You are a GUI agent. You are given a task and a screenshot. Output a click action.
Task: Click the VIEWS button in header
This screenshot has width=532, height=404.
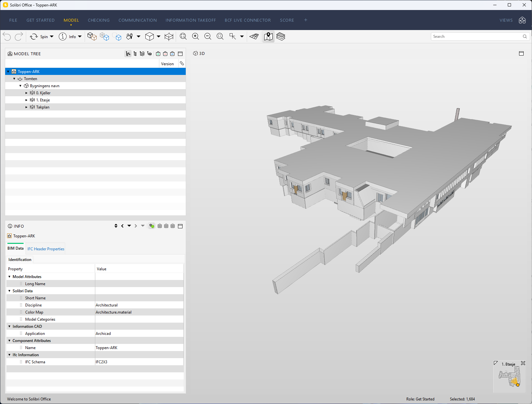[x=506, y=20]
